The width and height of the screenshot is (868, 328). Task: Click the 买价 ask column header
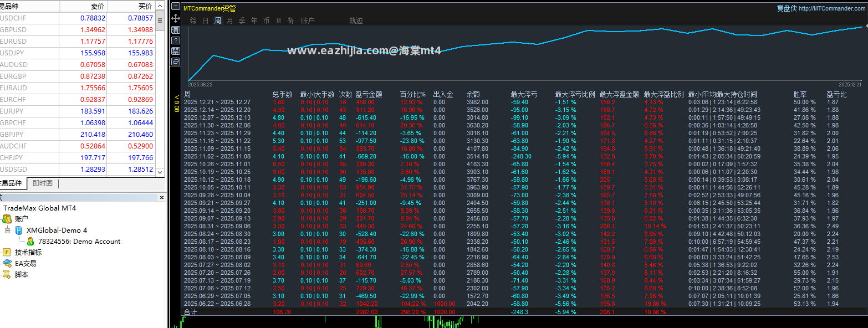point(131,6)
